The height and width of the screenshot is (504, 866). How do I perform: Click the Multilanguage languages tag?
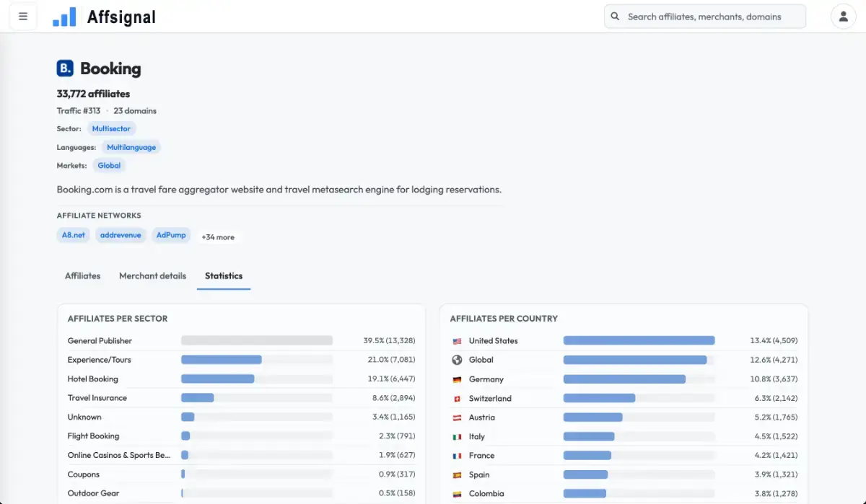click(131, 147)
